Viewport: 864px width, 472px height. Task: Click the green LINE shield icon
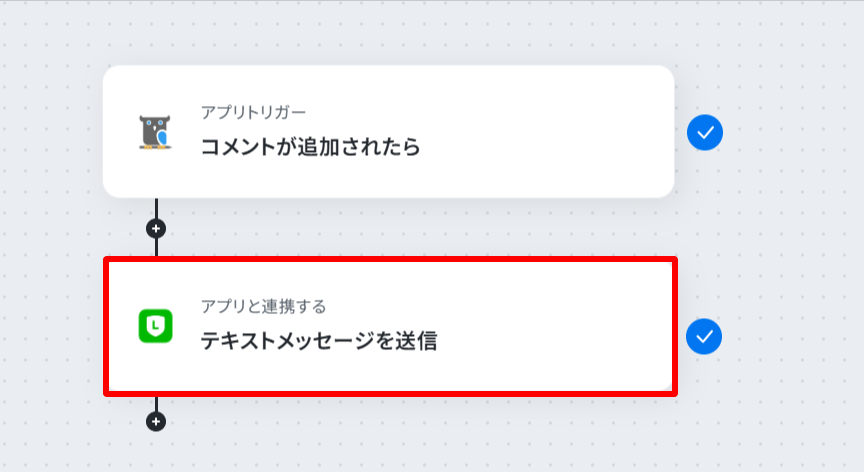point(155,326)
